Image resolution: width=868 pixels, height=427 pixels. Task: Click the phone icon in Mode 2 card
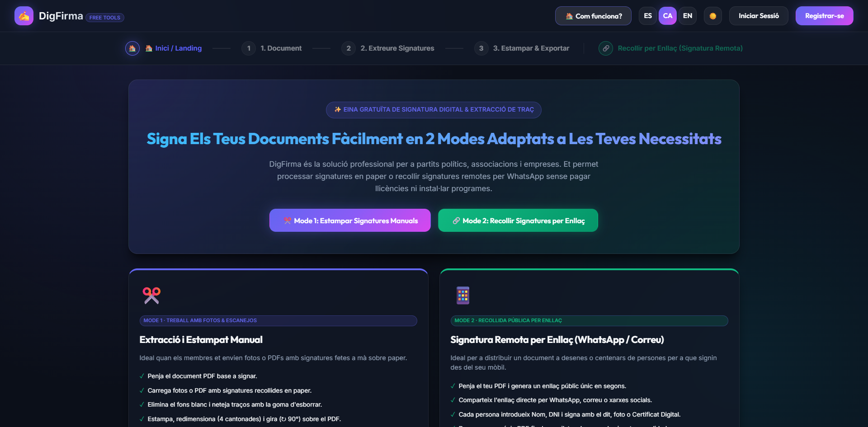(x=462, y=296)
